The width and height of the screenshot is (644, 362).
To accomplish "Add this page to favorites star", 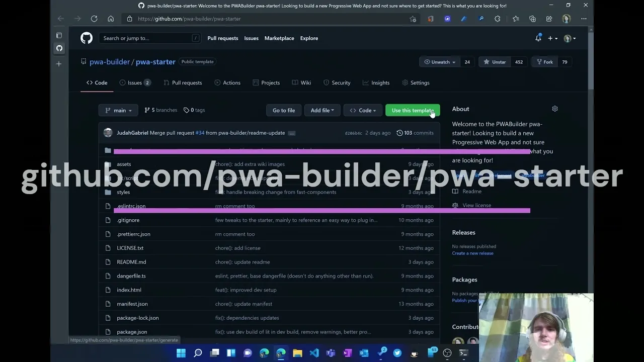I will 413,19.
